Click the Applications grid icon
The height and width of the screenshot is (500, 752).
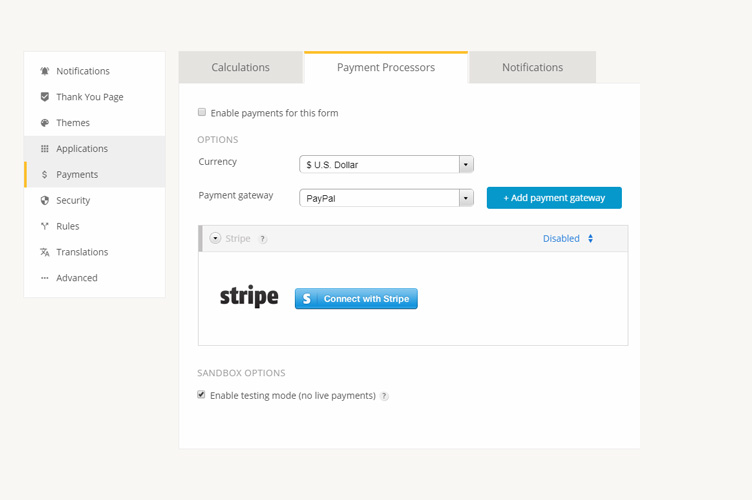45,149
